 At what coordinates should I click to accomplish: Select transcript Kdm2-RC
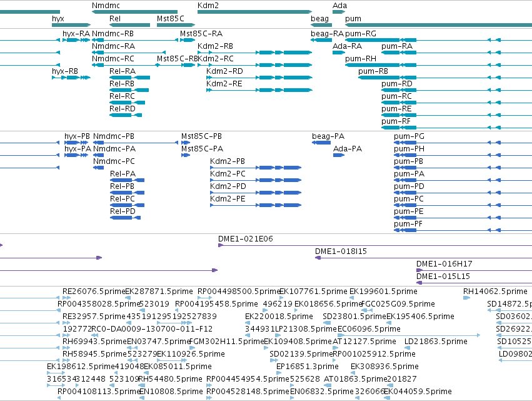[x=216, y=59]
